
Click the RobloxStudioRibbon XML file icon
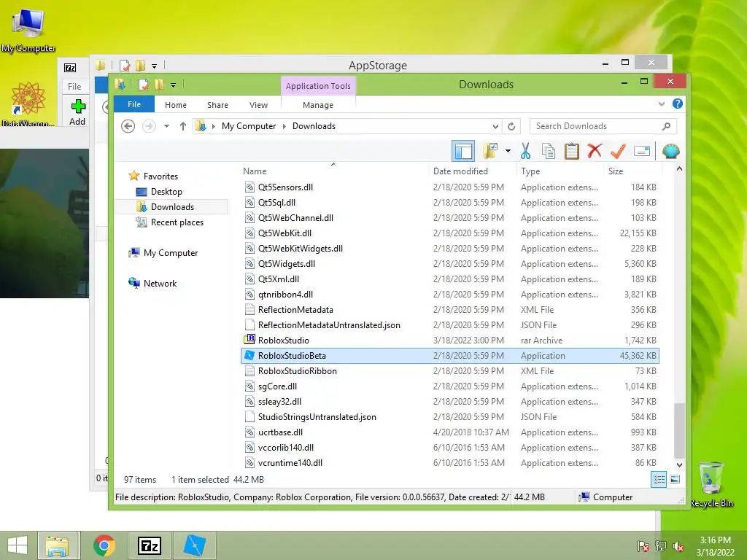[249, 371]
